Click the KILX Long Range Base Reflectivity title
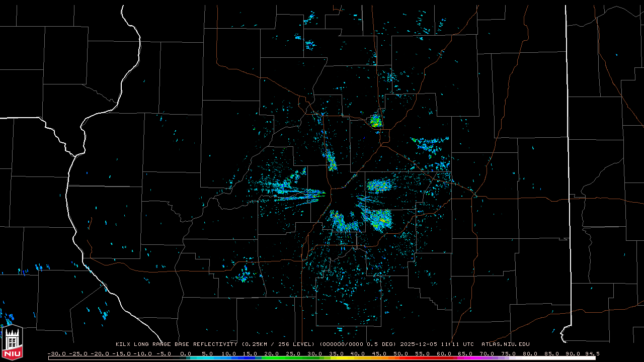644x362 pixels. tap(176, 344)
